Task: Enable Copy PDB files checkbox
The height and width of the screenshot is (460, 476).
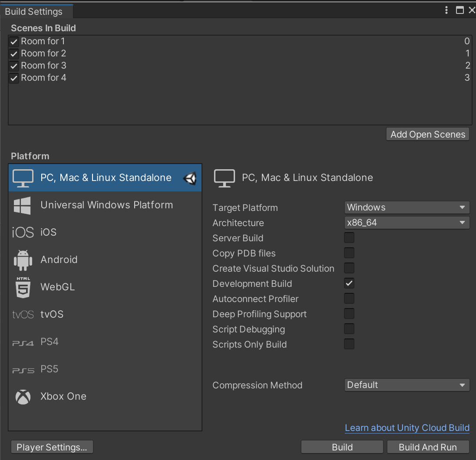Action: click(x=349, y=253)
